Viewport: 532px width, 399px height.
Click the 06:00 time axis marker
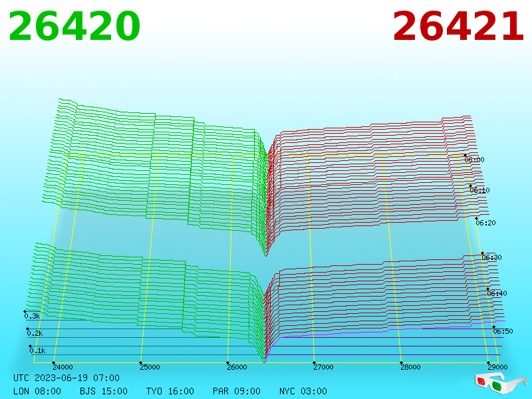474,160
